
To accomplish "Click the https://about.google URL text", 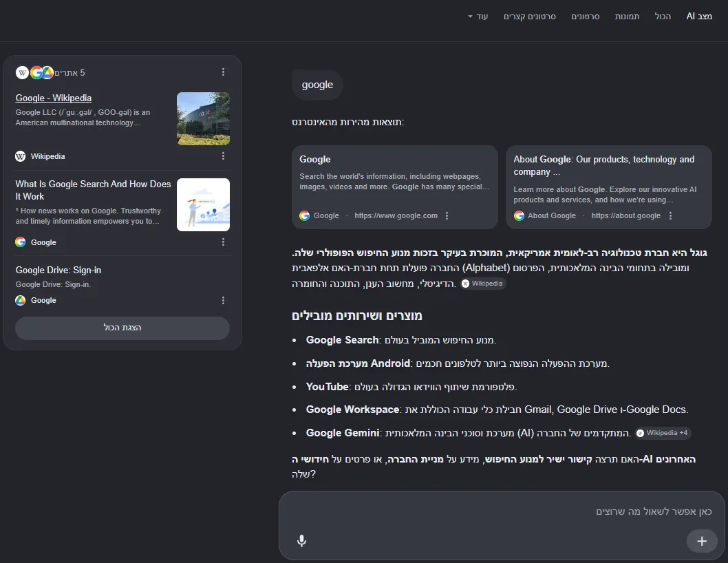I will (x=626, y=215).
